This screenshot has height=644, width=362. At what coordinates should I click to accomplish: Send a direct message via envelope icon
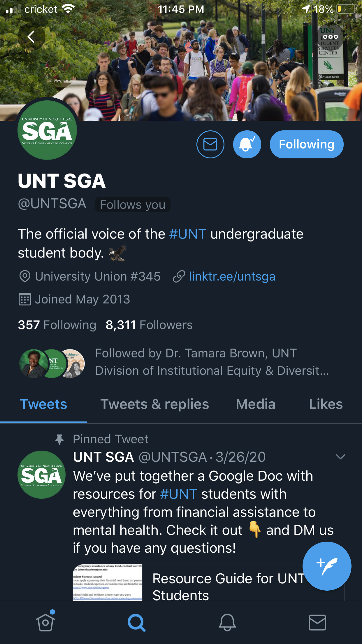(x=210, y=144)
